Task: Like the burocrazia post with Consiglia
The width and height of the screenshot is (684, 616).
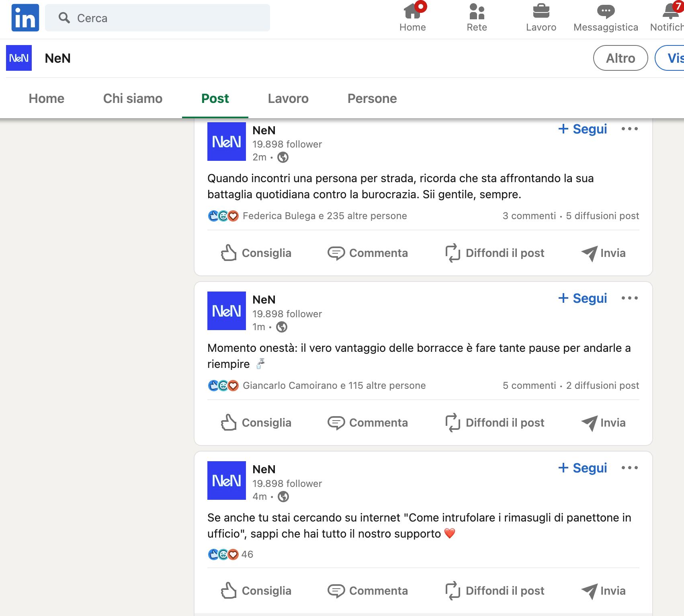Action: click(x=256, y=253)
